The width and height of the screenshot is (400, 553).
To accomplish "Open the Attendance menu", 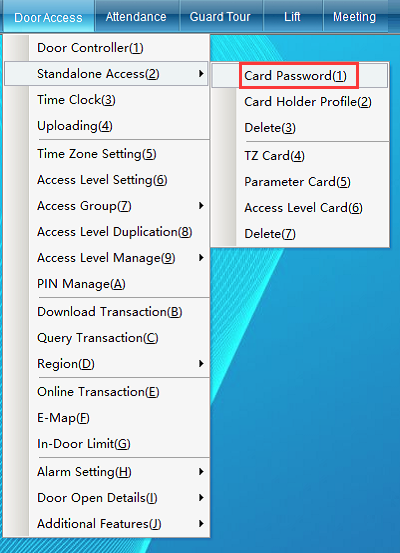I will click(136, 17).
